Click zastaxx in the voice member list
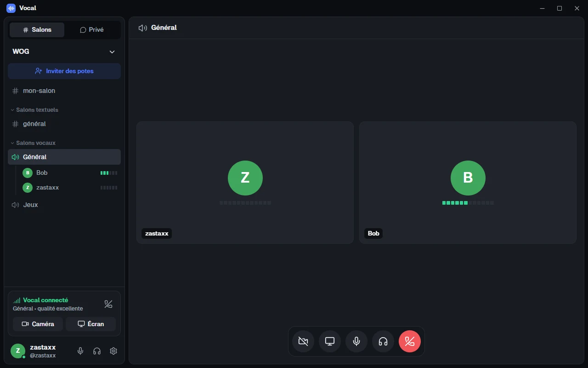This screenshot has width=588, height=368. pos(70,188)
